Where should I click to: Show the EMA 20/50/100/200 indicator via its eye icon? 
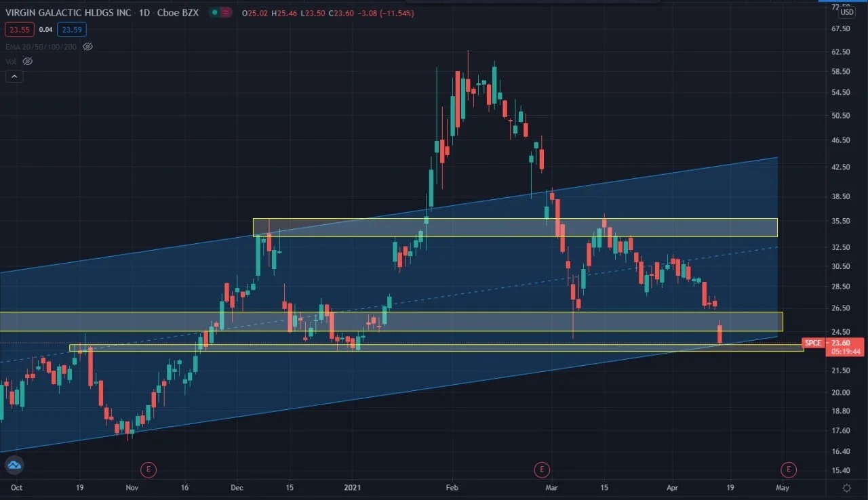click(x=87, y=46)
